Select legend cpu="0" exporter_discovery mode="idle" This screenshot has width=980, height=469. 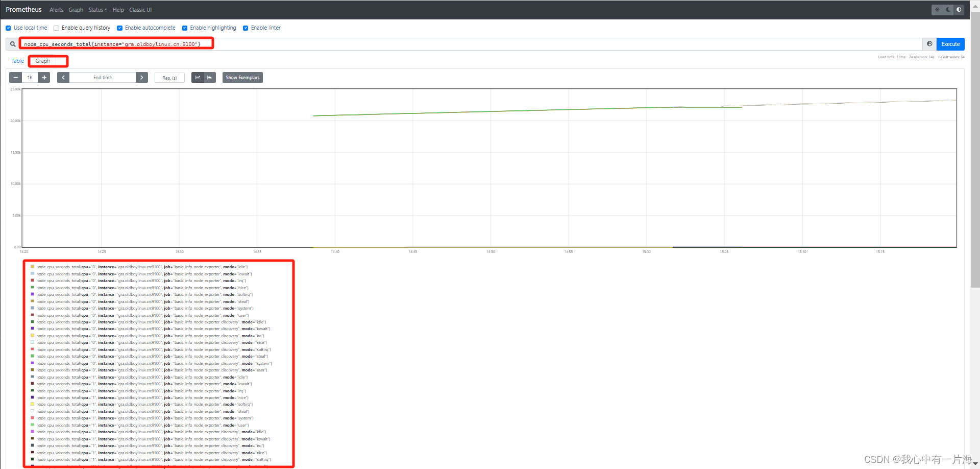(x=149, y=322)
